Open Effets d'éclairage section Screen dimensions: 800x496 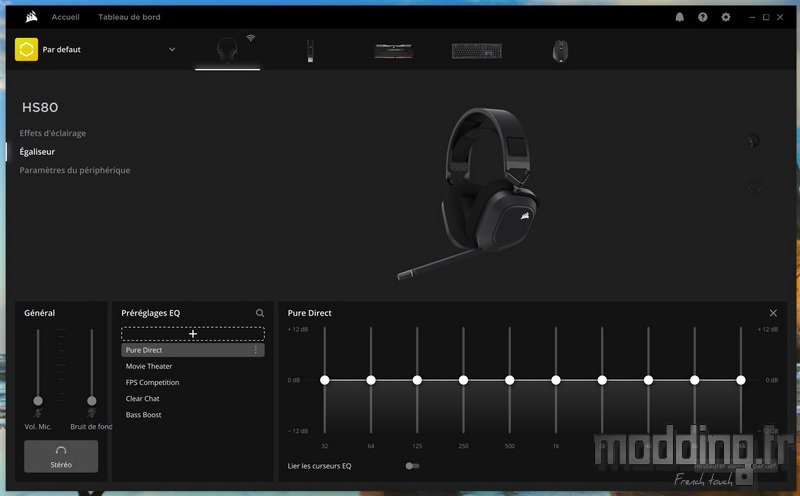pyautogui.click(x=53, y=133)
